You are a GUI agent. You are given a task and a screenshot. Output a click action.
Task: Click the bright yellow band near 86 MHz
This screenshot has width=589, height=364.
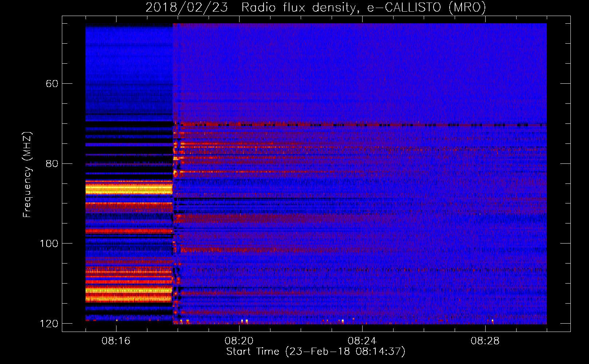click(x=129, y=189)
